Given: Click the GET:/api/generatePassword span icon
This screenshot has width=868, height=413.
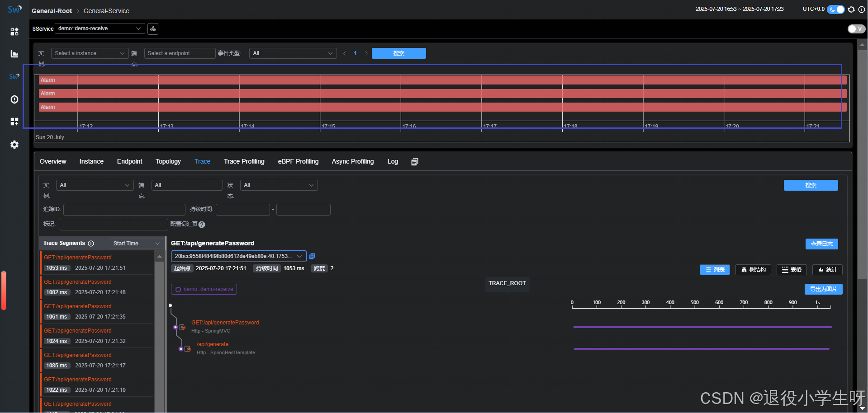Looking at the screenshot, I should click(182, 327).
